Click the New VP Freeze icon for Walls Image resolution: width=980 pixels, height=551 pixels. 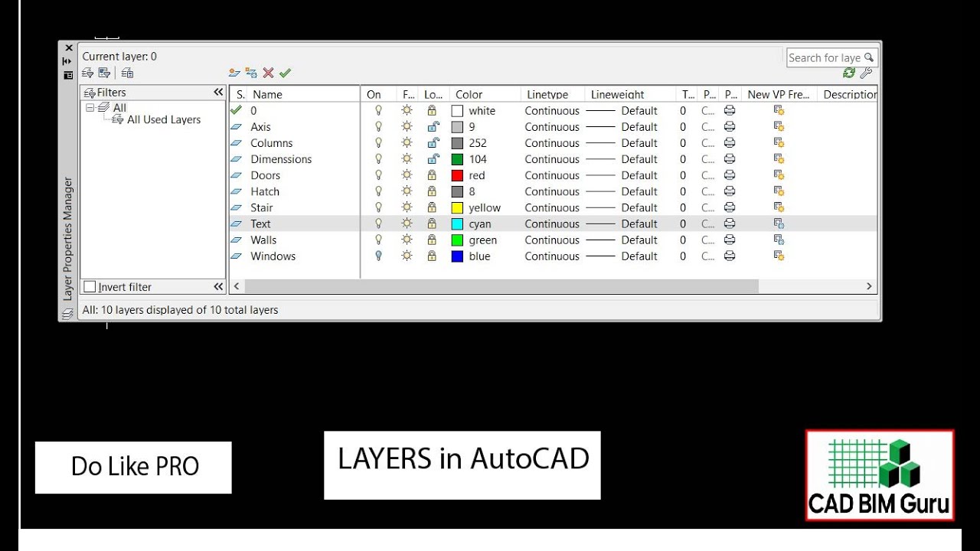[x=779, y=240]
